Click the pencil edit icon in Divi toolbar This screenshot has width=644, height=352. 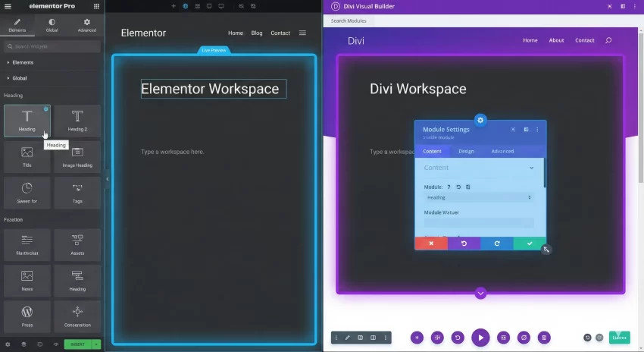tap(348, 338)
